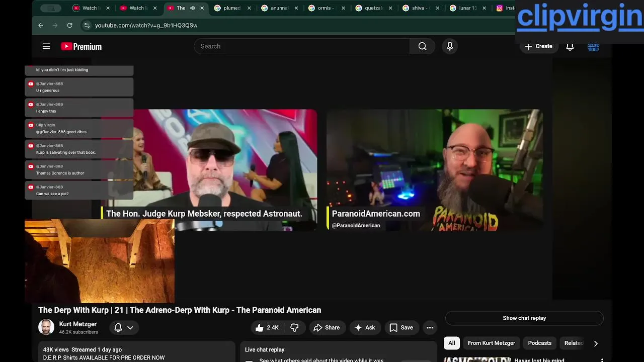The width and height of the screenshot is (644, 362).
Task: Open the YouTube hamburger guide menu
Action: click(46, 46)
